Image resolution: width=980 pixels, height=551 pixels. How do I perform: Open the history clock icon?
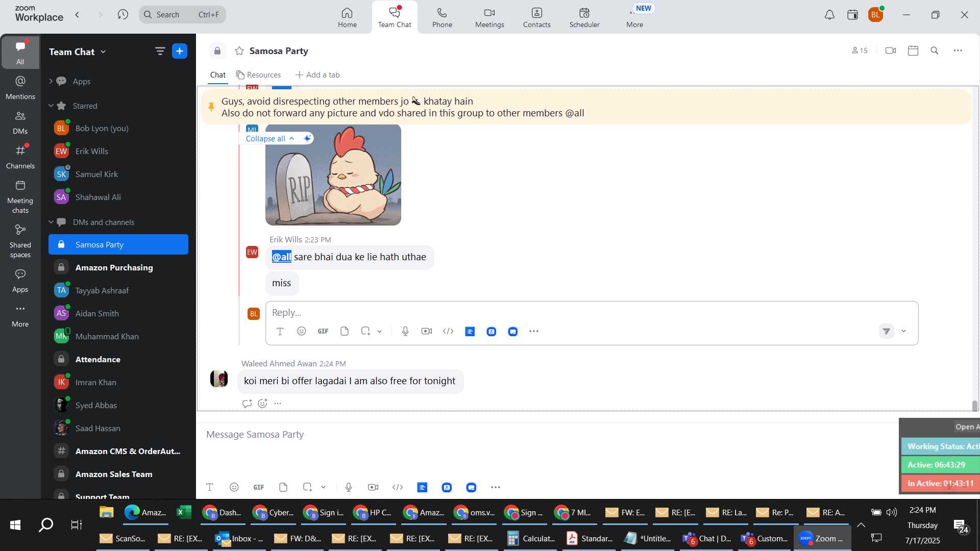122,14
